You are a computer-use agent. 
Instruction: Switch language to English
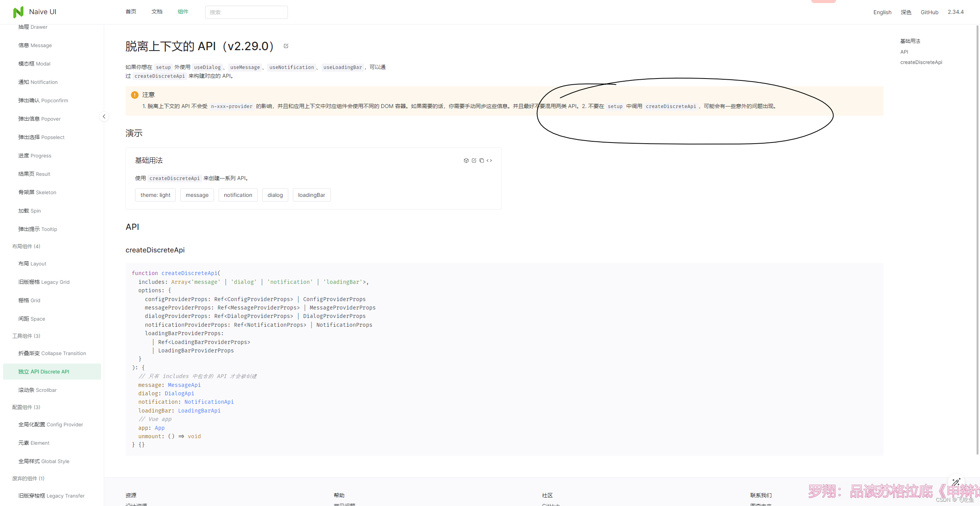pos(882,12)
